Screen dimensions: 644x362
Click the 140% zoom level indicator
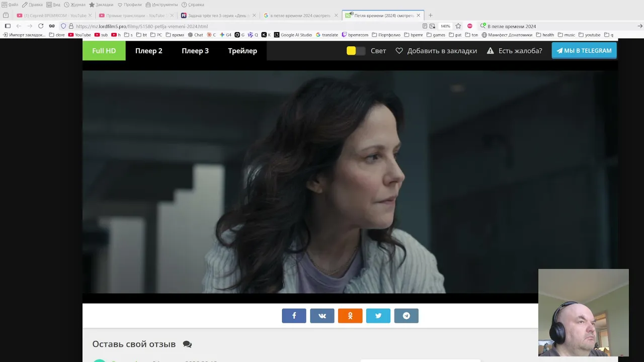[x=446, y=26]
